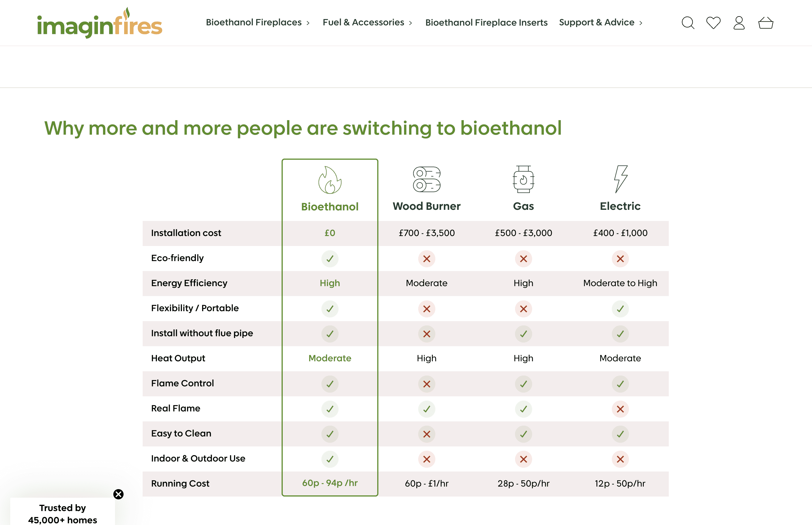Click the Wood Burner logs icon
Viewport: 812px width, 525px height.
point(426,179)
